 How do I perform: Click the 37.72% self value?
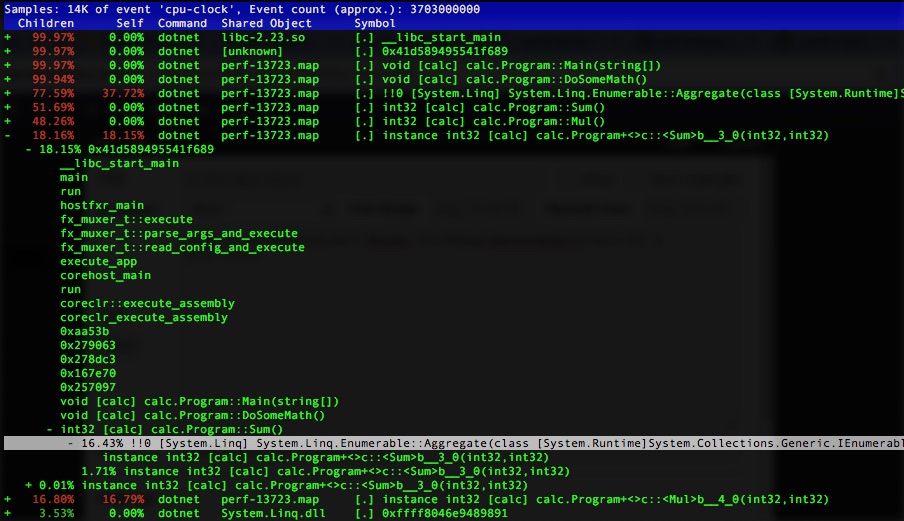tap(123, 93)
